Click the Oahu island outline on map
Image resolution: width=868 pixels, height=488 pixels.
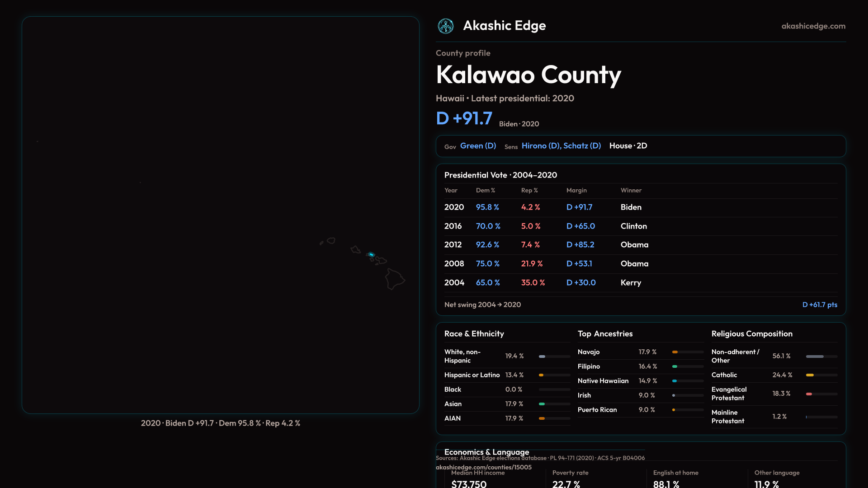(356, 249)
